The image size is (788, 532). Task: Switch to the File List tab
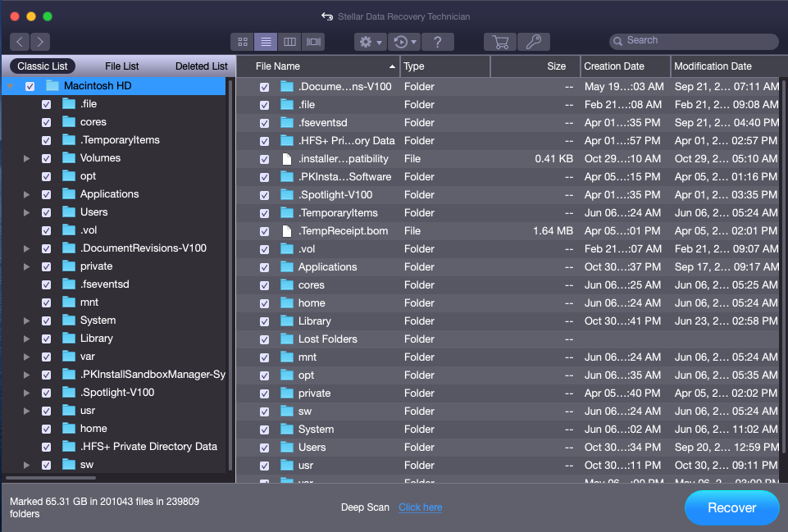point(121,66)
